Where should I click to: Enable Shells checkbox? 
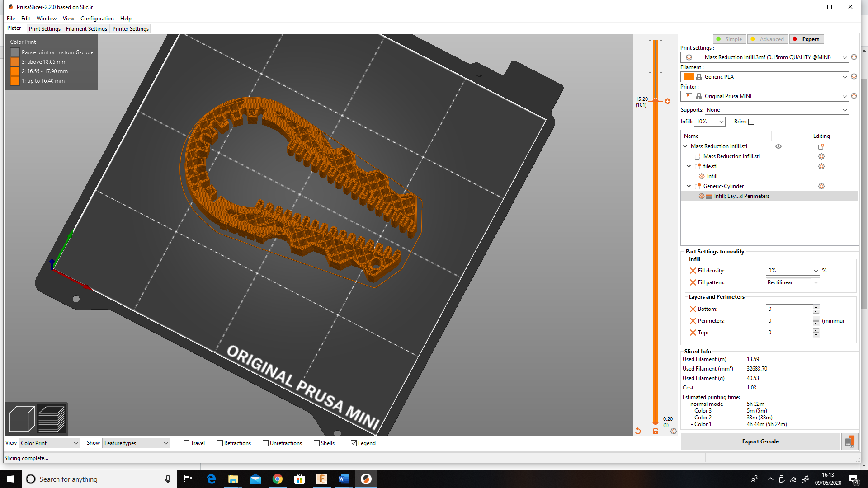point(316,443)
